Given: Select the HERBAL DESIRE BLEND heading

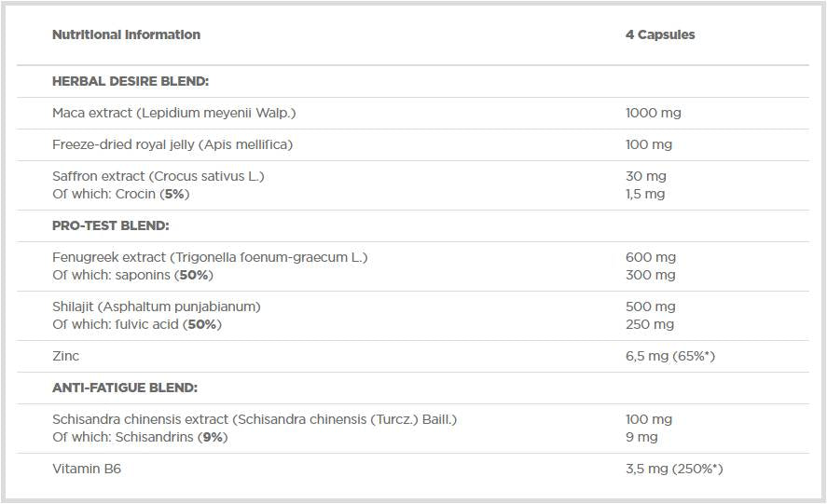Looking at the screenshot, I should [131, 81].
